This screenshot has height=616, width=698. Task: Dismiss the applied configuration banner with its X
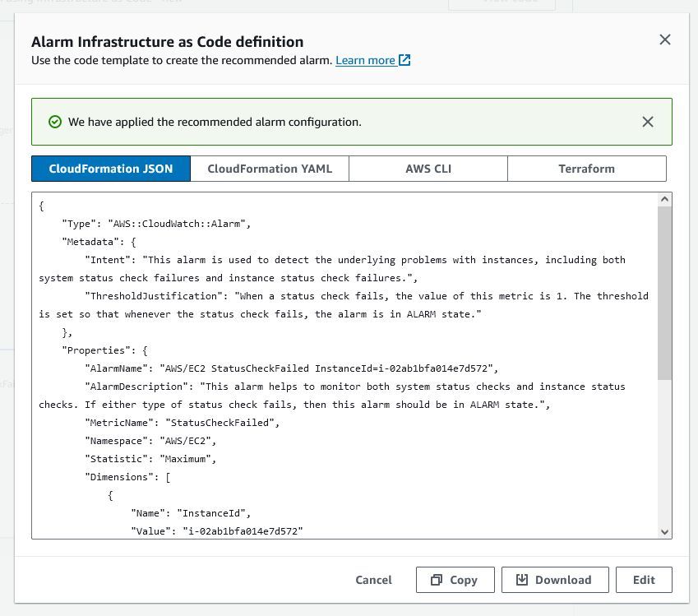[x=647, y=121]
